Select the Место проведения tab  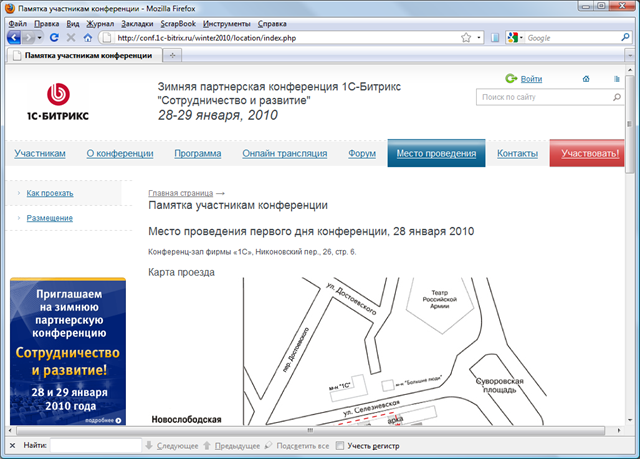point(436,153)
